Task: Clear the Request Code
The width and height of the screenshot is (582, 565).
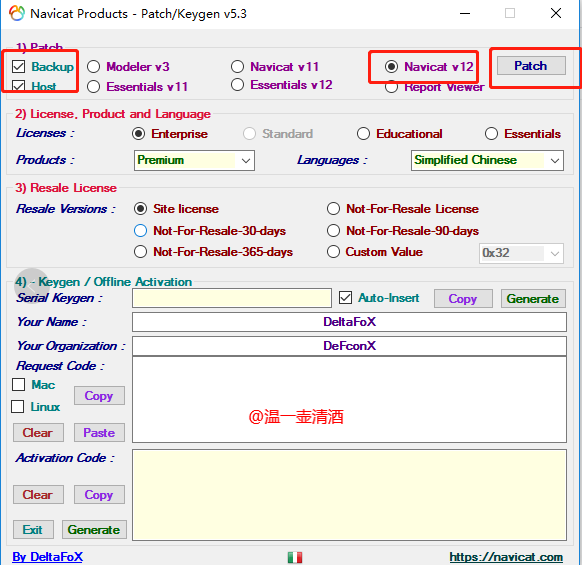Action: coord(38,432)
